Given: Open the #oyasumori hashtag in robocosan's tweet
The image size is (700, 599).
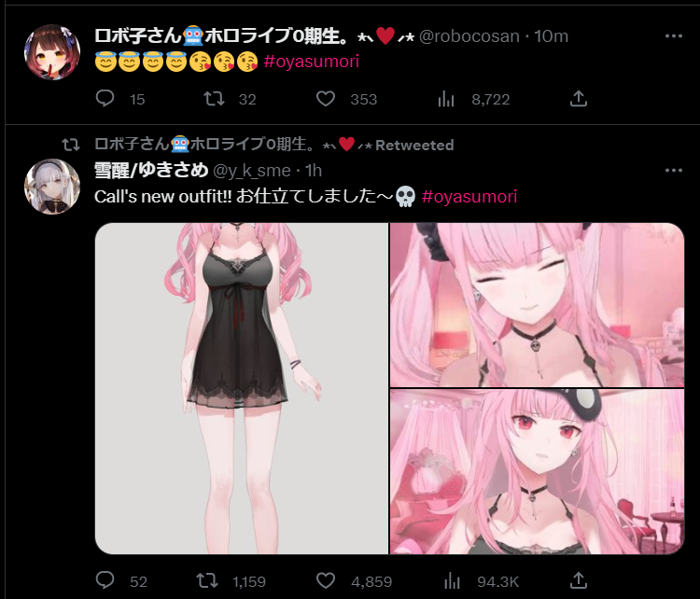Looking at the screenshot, I should [311, 62].
